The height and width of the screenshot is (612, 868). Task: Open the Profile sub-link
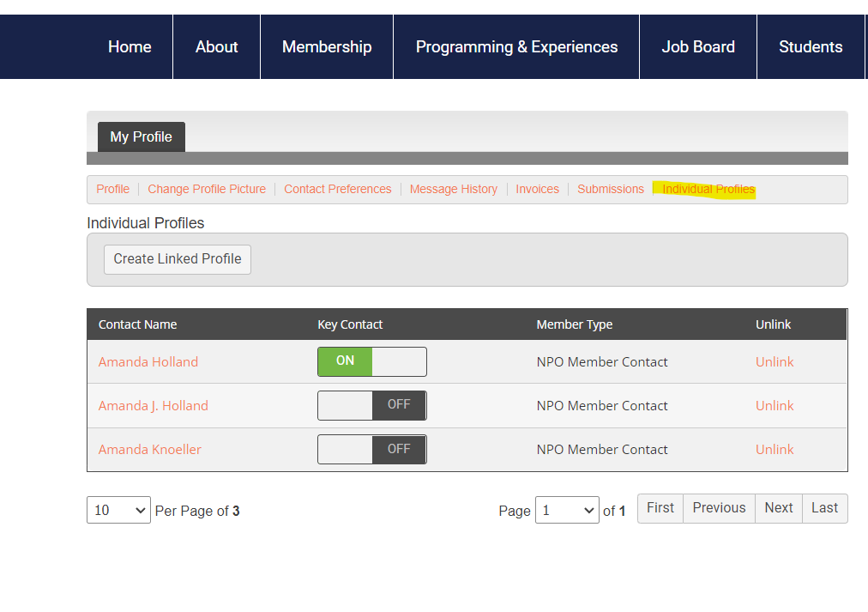[113, 190]
